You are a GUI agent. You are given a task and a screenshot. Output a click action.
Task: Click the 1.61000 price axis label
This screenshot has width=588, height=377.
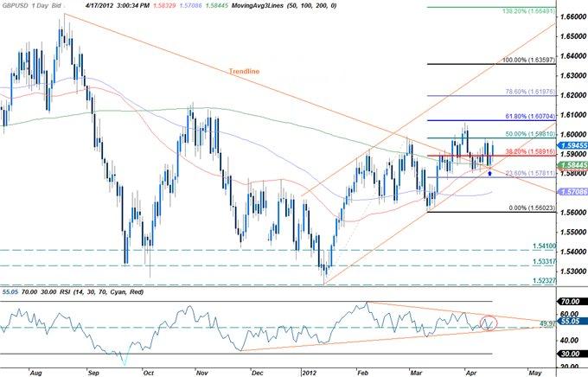(573, 115)
